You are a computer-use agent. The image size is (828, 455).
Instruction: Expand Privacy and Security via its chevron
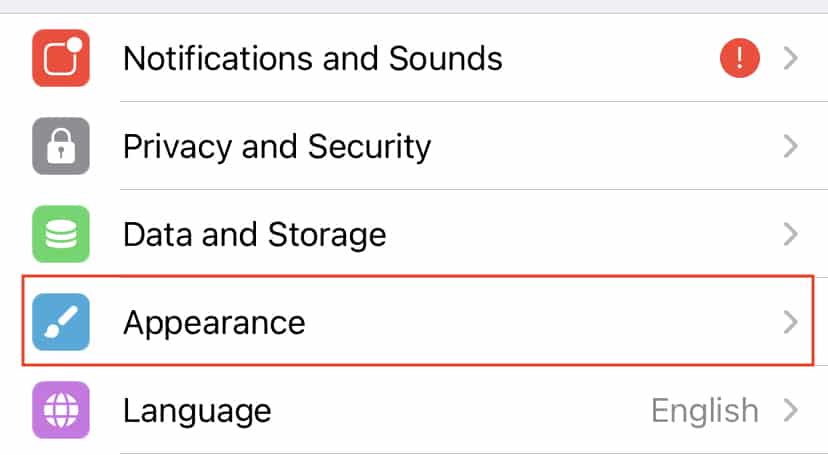[x=791, y=146]
